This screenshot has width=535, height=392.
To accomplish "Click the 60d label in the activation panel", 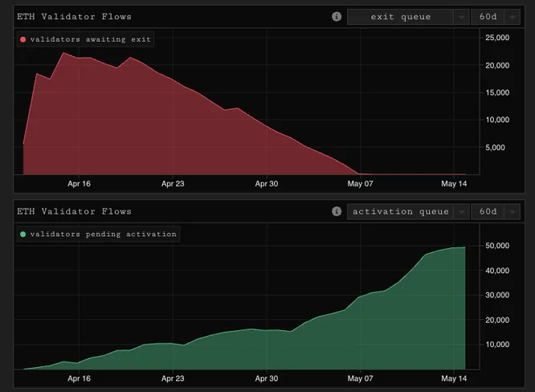I will click(x=488, y=211).
